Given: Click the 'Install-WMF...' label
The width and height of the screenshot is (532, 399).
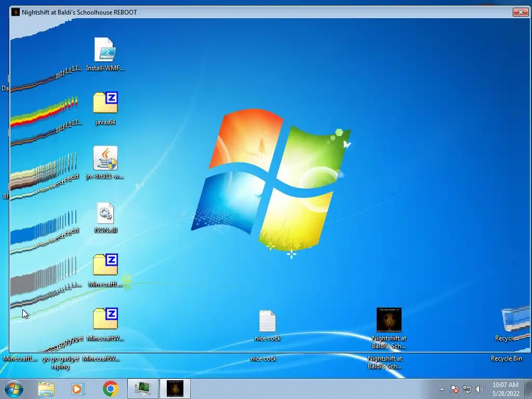Looking at the screenshot, I should pos(105,68).
